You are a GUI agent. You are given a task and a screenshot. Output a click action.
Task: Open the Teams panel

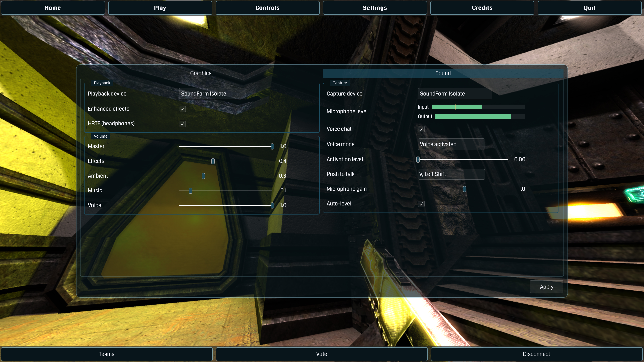tap(106, 354)
